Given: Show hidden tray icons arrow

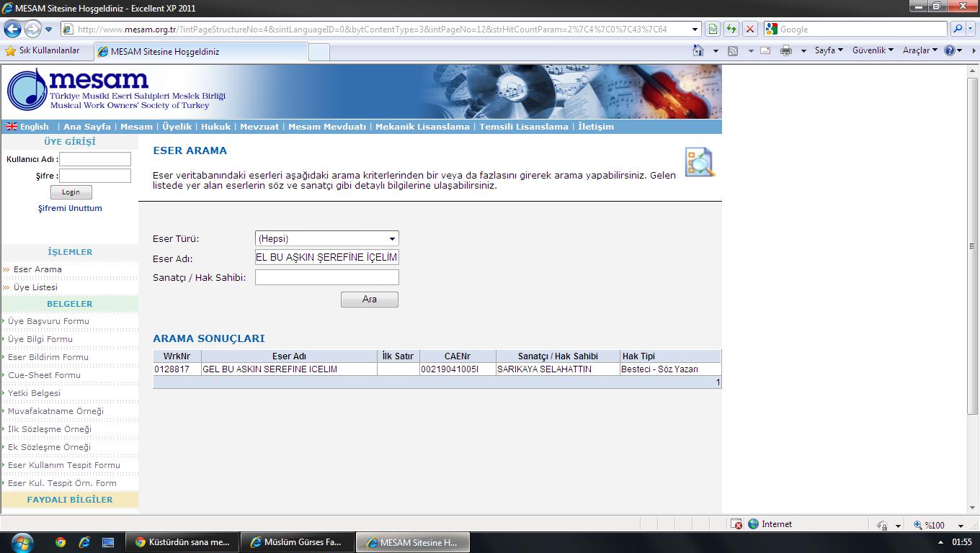Looking at the screenshot, I should (x=940, y=542).
